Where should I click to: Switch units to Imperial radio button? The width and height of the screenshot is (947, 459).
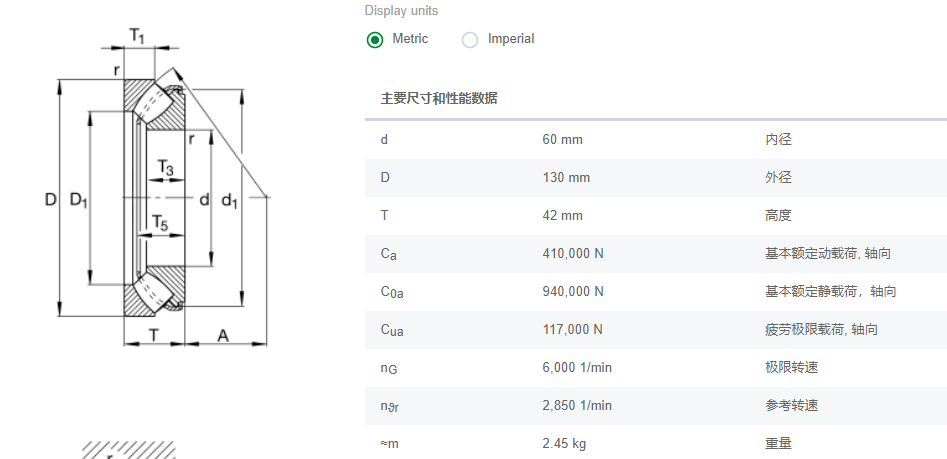(470, 40)
